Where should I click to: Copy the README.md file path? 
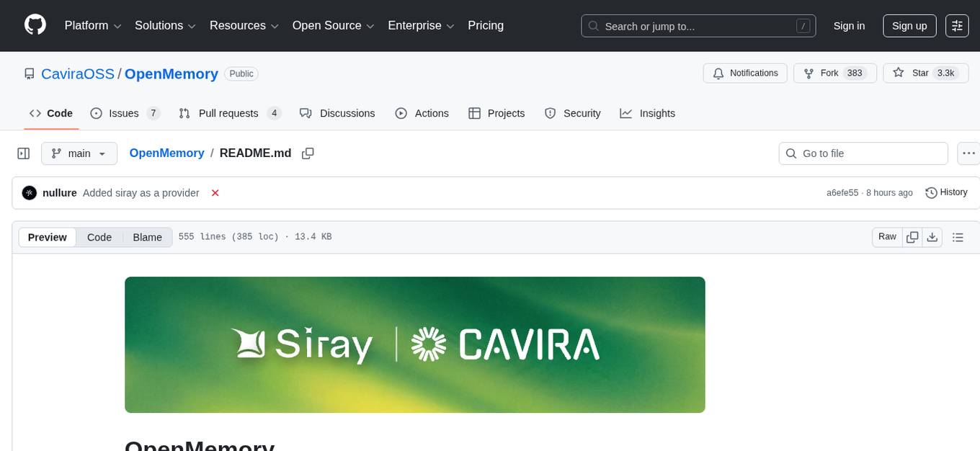308,153
